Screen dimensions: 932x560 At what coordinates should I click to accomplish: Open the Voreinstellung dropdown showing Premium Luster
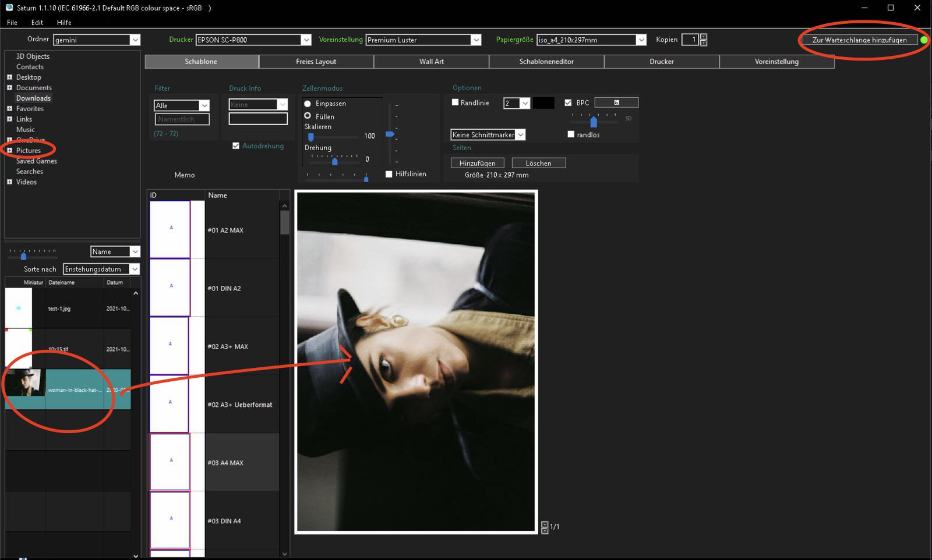(x=423, y=40)
